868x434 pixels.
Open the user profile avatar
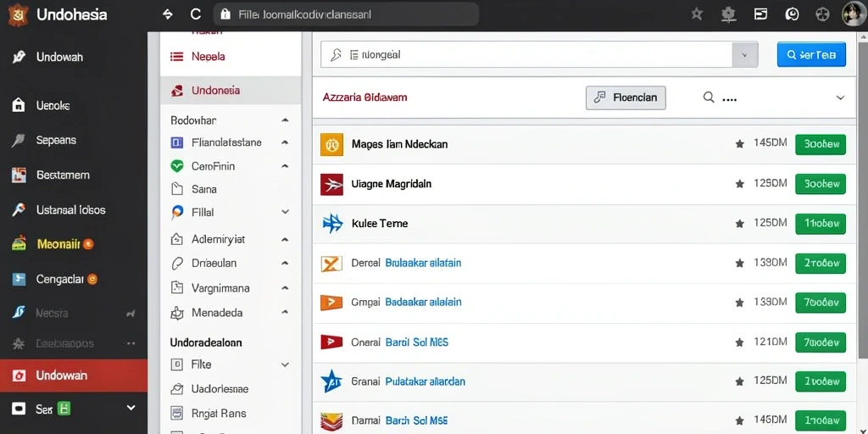(853, 15)
